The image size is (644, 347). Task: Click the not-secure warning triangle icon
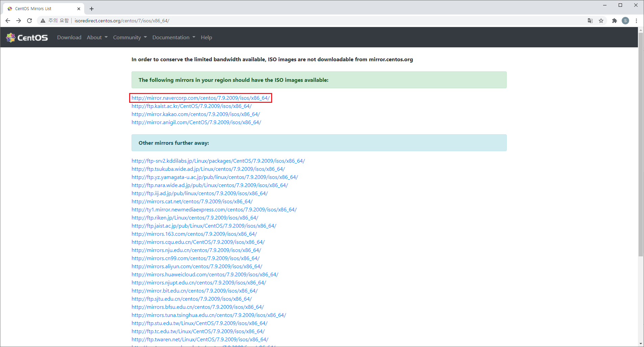click(43, 21)
